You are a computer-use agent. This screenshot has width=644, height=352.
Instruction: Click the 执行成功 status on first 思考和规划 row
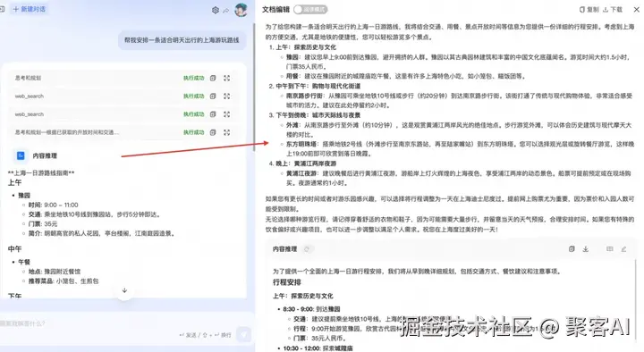point(194,78)
